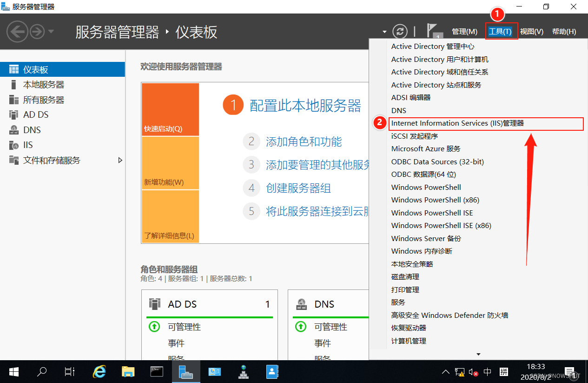Click the 仪表板 grid icon

click(x=14, y=70)
